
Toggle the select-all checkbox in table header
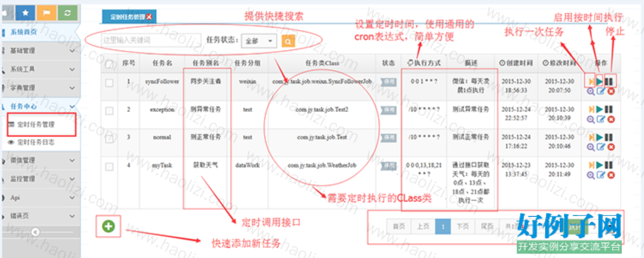(x=109, y=64)
